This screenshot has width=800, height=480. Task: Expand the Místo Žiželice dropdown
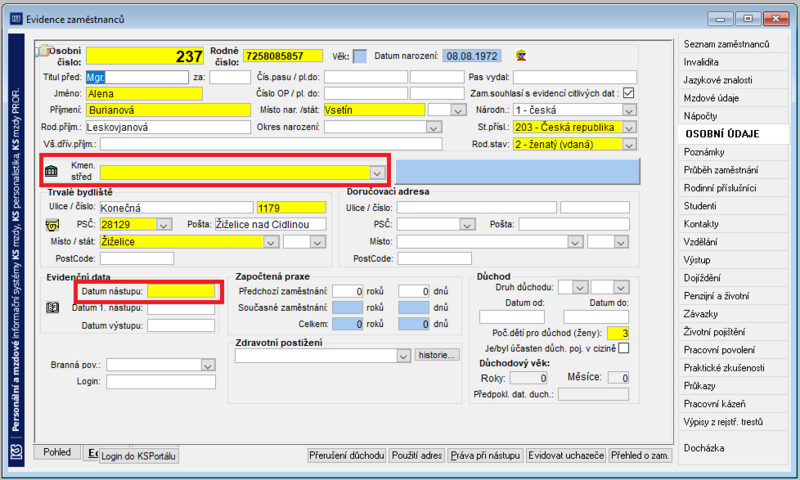point(271,242)
